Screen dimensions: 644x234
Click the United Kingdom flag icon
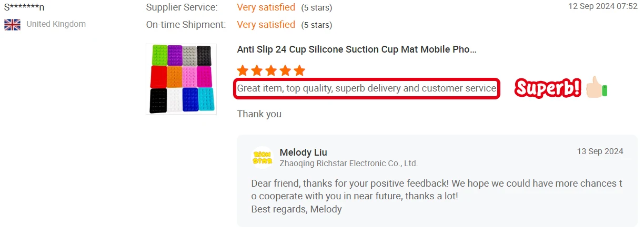click(12, 24)
